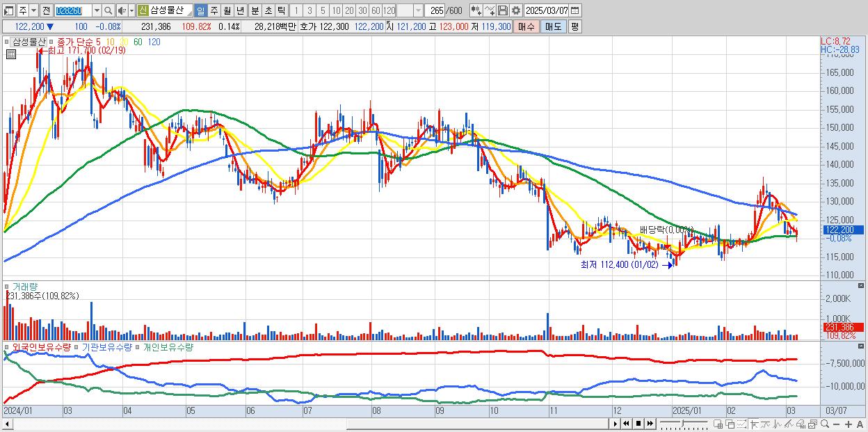Screen dimensions: 868x432
Task: Adjust the replay speed slider
Action: 684,424
